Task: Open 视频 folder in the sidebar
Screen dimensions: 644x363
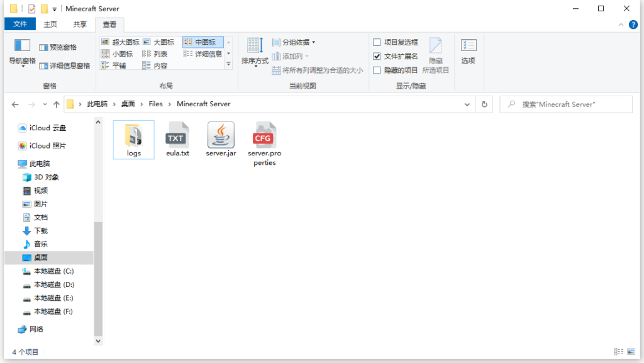Action: 35,191
